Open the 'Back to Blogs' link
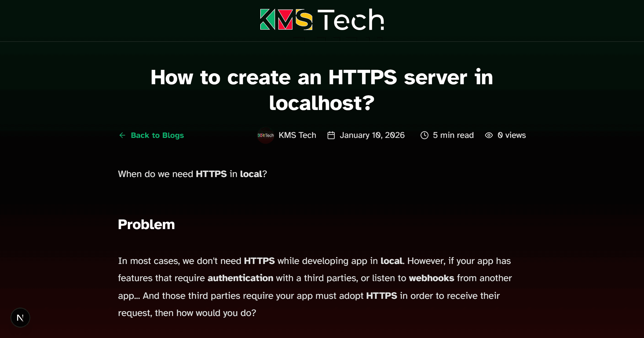 point(157,135)
